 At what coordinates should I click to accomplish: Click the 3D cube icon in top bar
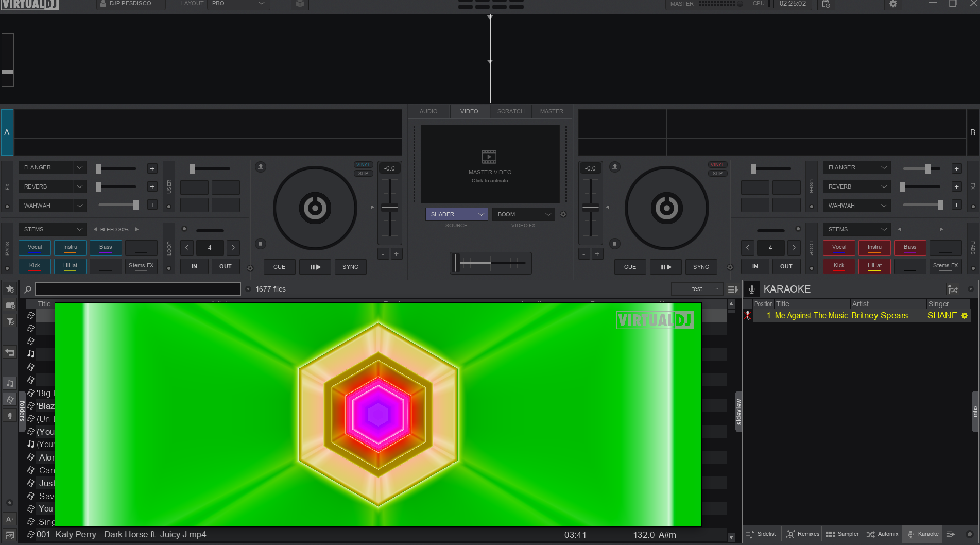(x=300, y=4)
